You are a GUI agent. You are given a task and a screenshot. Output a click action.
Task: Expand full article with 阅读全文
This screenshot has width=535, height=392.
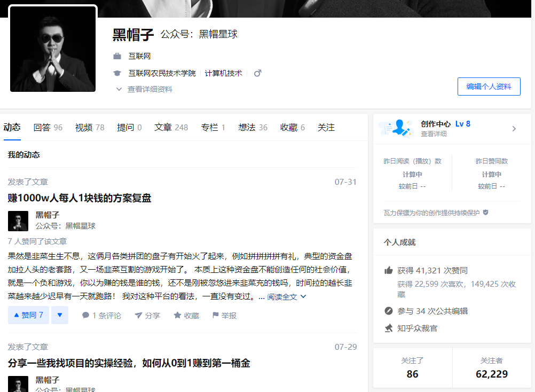tap(287, 297)
